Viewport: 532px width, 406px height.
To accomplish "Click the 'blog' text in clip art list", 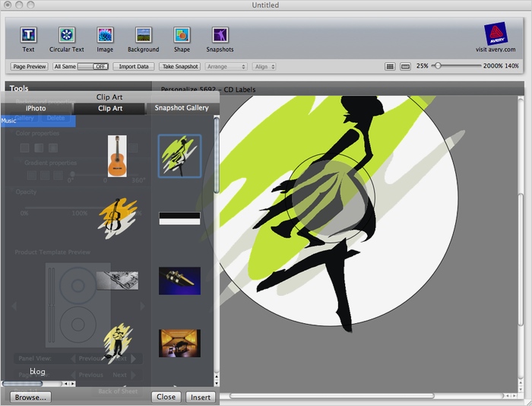I will pyautogui.click(x=37, y=371).
